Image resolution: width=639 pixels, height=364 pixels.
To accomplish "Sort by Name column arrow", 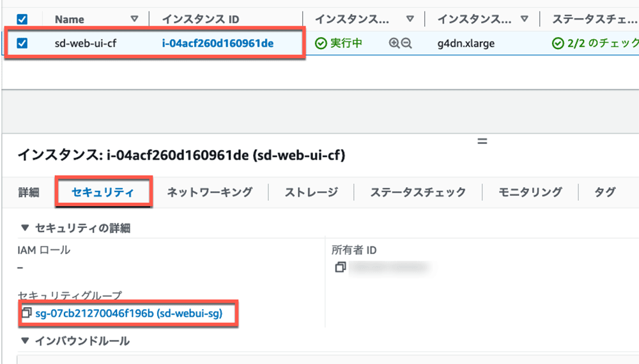I will pos(134,19).
